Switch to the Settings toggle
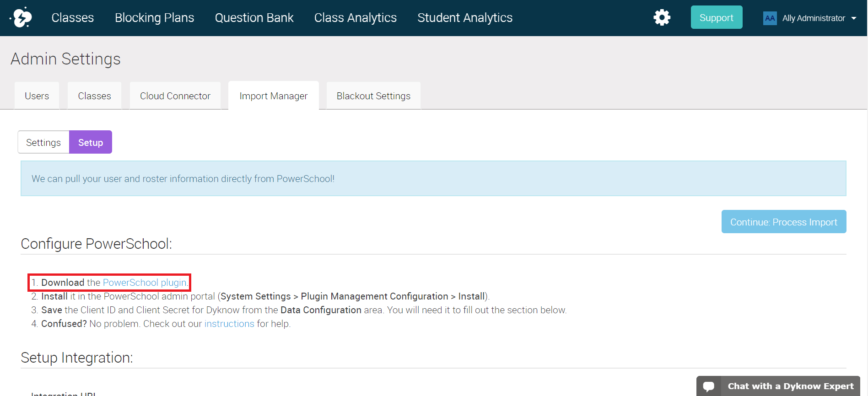The width and height of the screenshot is (868, 396). point(43,142)
